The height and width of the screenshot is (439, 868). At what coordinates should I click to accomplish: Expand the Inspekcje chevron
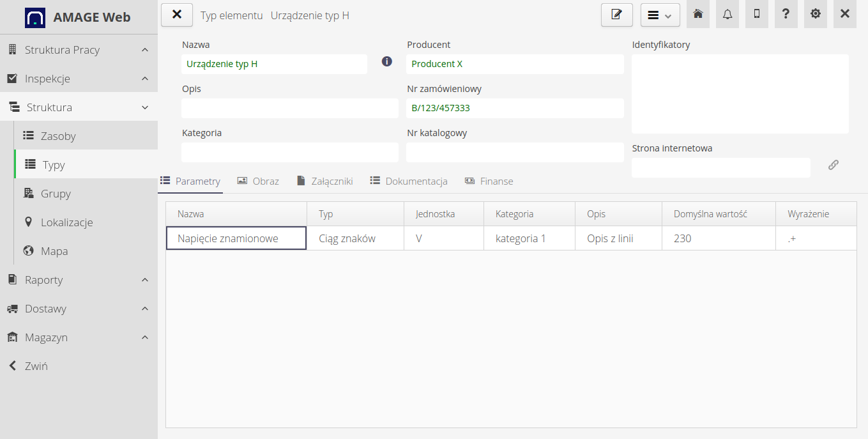coord(145,79)
